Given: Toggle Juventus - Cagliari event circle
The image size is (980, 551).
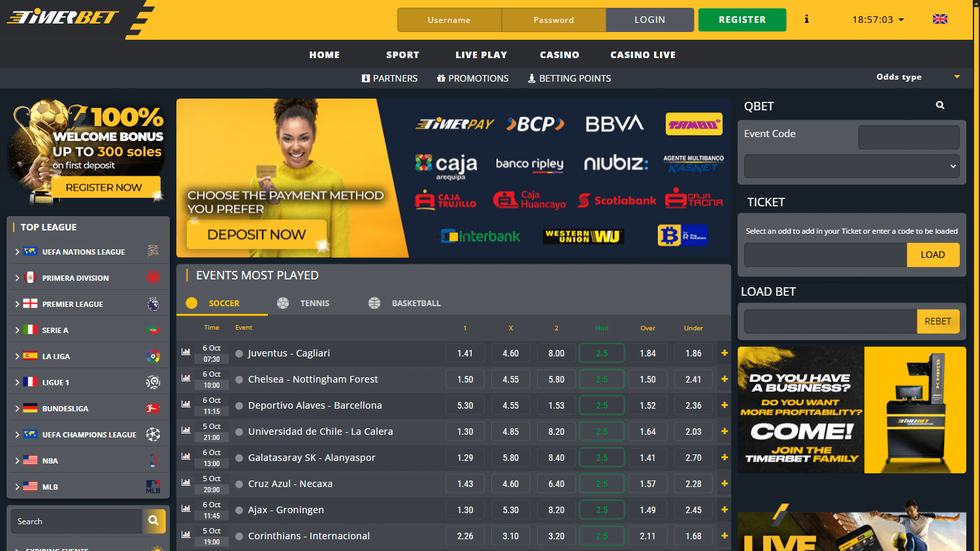Looking at the screenshot, I should click(x=239, y=353).
